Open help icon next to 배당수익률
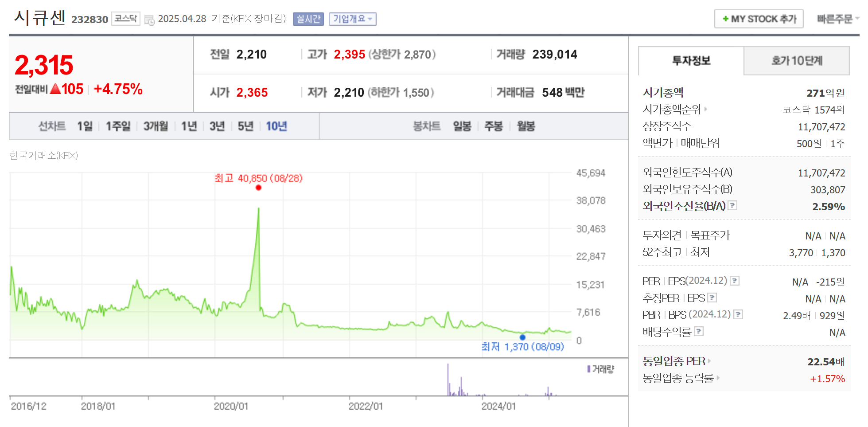Viewport: 868px width, 427px height. [x=699, y=331]
